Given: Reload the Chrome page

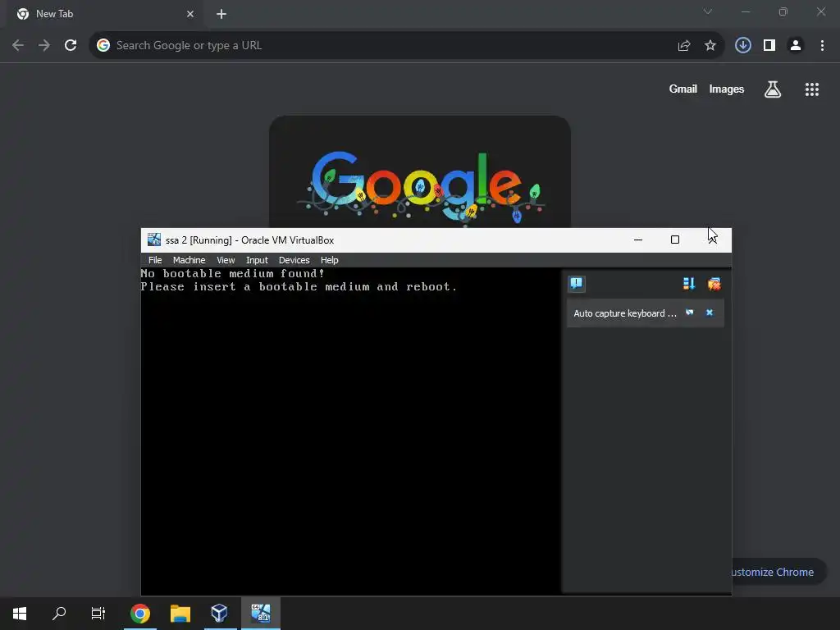Looking at the screenshot, I should click(71, 46).
